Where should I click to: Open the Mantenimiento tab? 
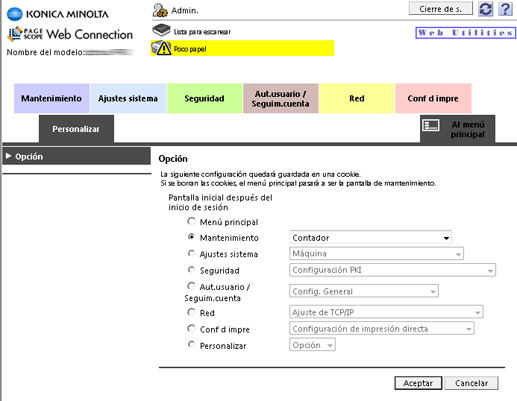(x=51, y=98)
